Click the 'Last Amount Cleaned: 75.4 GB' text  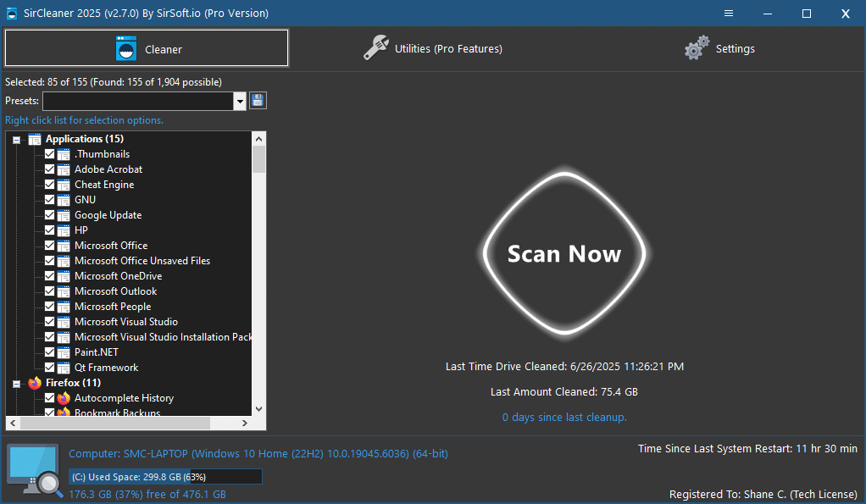[x=563, y=392]
